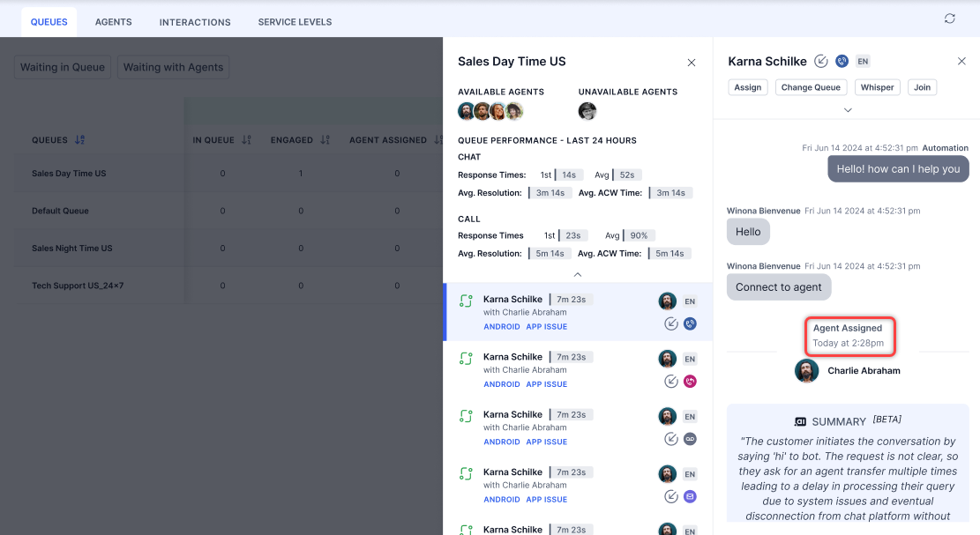Screen dimensions: 980x535
Task: Click the refresh icon in the top bar
Action: (x=949, y=19)
